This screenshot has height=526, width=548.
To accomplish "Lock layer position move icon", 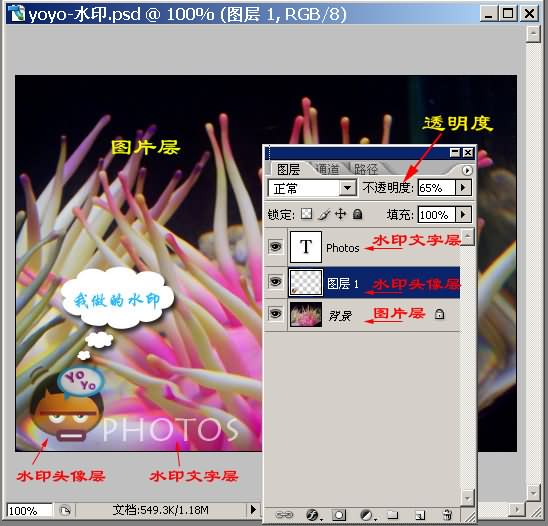I will click(340, 214).
